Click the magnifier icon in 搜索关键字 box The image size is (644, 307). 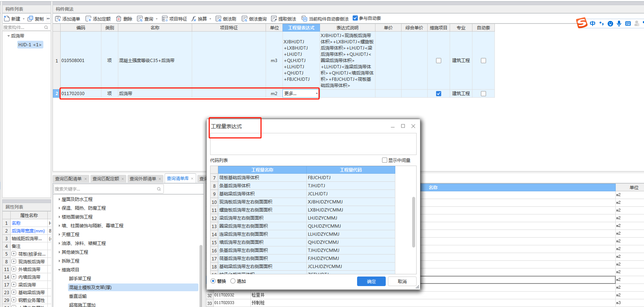pyautogui.click(x=159, y=189)
